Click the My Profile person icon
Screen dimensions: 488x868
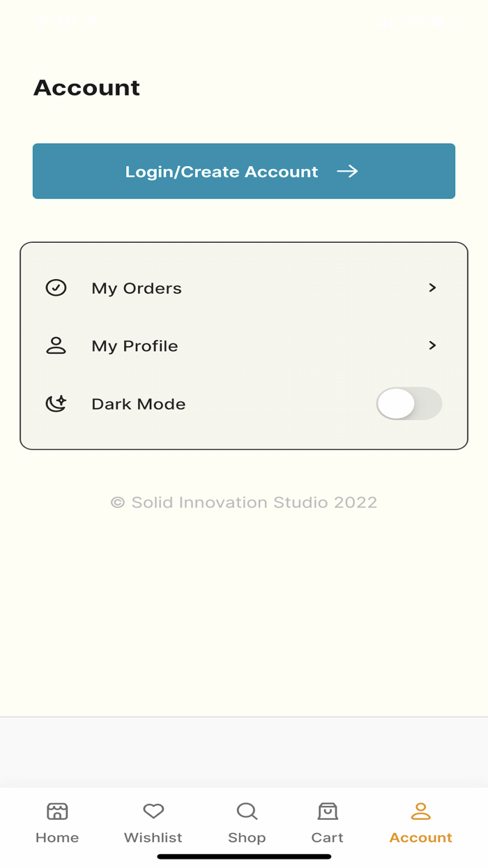(x=56, y=345)
